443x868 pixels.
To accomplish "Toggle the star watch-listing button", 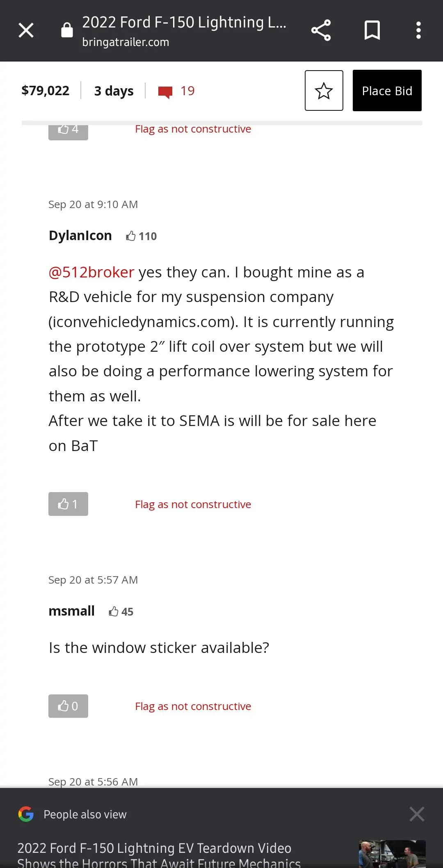I will point(324,91).
